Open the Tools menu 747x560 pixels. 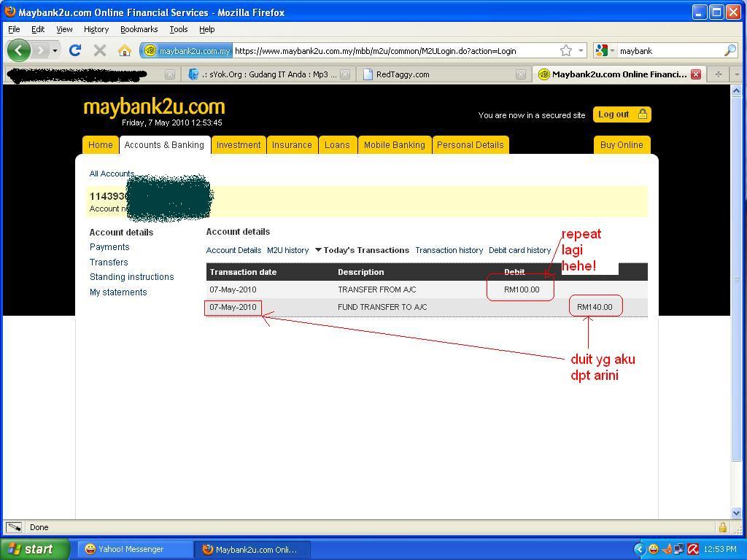point(179,29)
